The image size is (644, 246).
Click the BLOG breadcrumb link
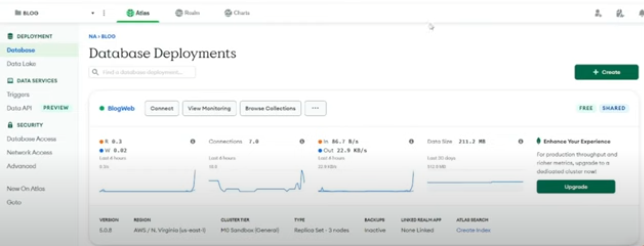(x=108, y=37)
